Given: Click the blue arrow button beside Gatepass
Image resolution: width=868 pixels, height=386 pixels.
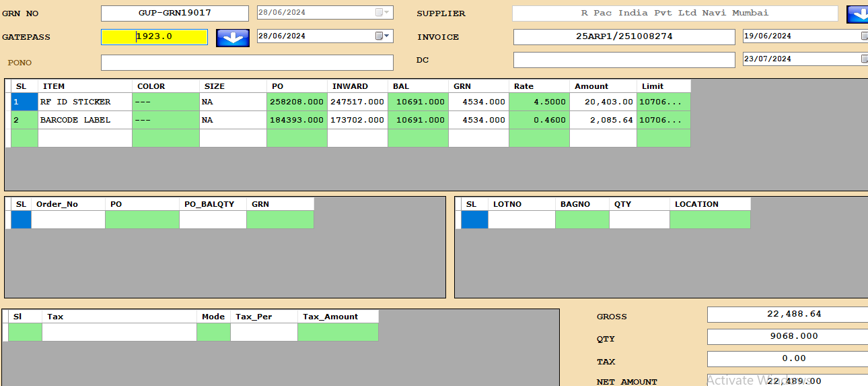Looking at the screenshot, I should pos(233,38).
